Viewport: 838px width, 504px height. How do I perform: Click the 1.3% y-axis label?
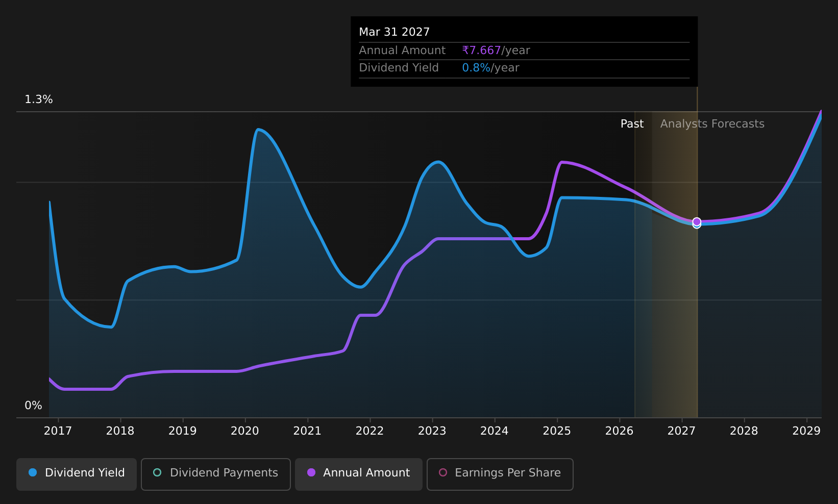pos(39,99)
